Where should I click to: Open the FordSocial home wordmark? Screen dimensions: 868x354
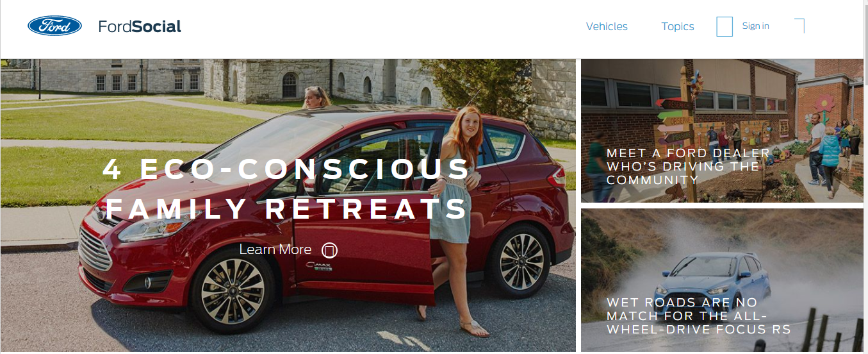click(x=140, y=26)
